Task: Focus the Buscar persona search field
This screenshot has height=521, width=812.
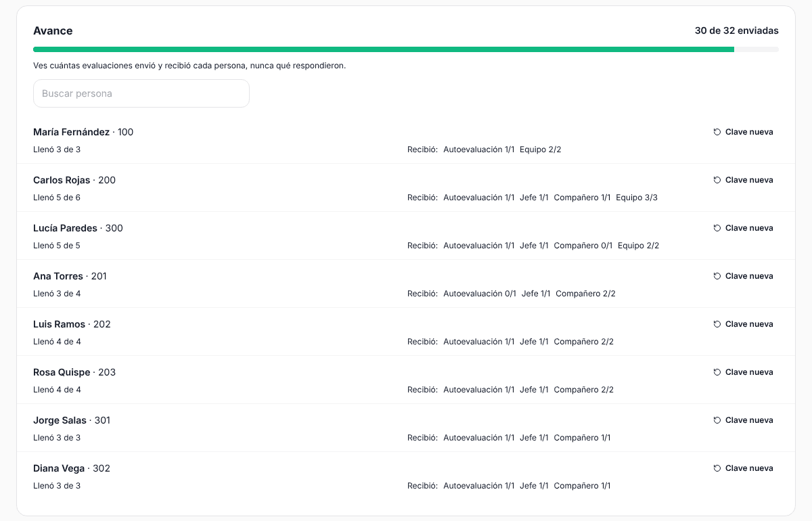Action: point(141,93)
